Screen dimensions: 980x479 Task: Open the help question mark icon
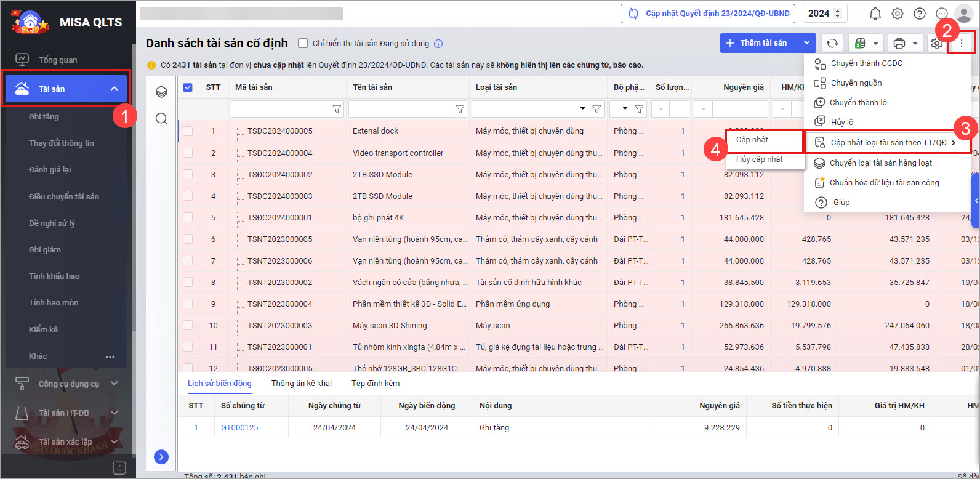pyautogui.click(x=919, y=14)
